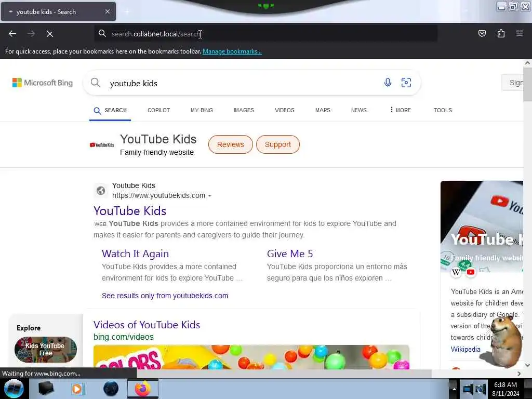Screen dimensions: 532x399
Task: Click the Microsoft Bing logo
Action: tap(43, 83)
